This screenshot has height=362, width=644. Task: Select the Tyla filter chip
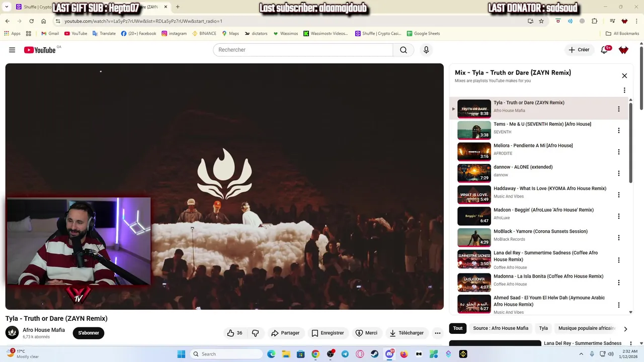pyautogui.click(x=543, y=328)
